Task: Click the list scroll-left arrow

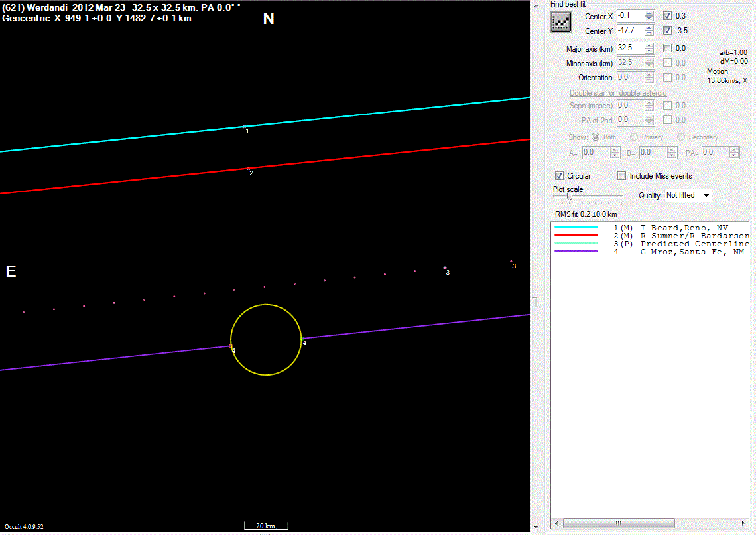Action: pyautogui.click(x=556, y=523)
